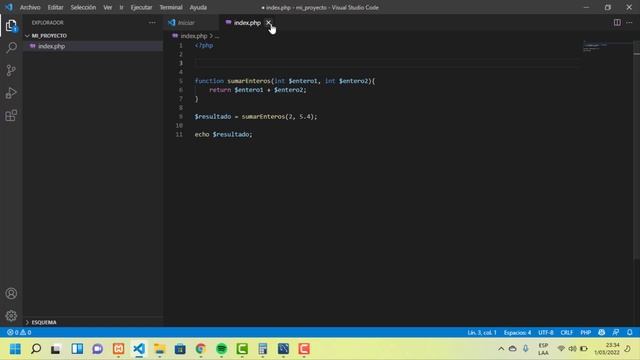Open Microsoft Store from taskbar
640x360 pixels.
(180, 349)
